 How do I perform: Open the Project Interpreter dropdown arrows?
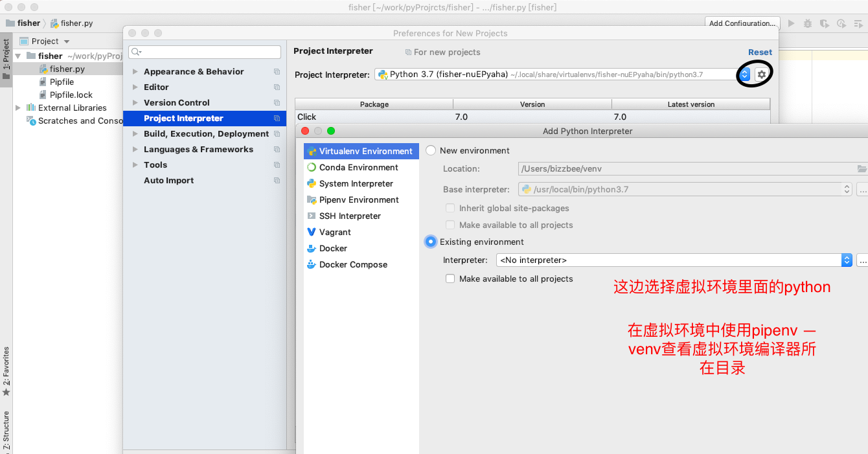tap(745, 74)
